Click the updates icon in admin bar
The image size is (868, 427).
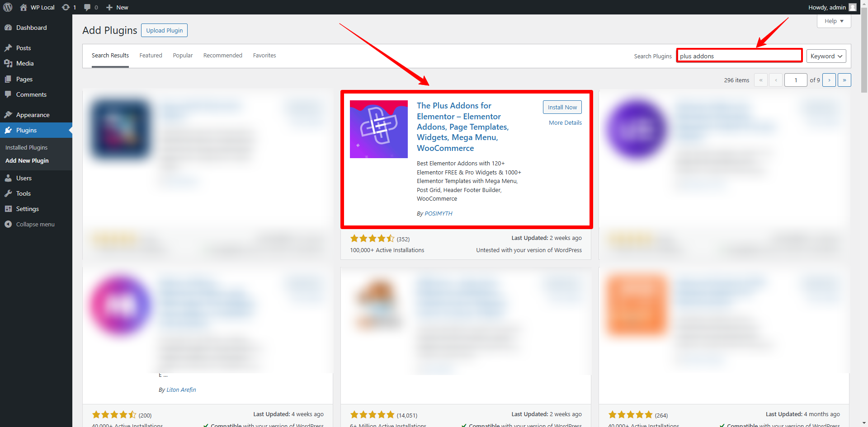[66, 7]
